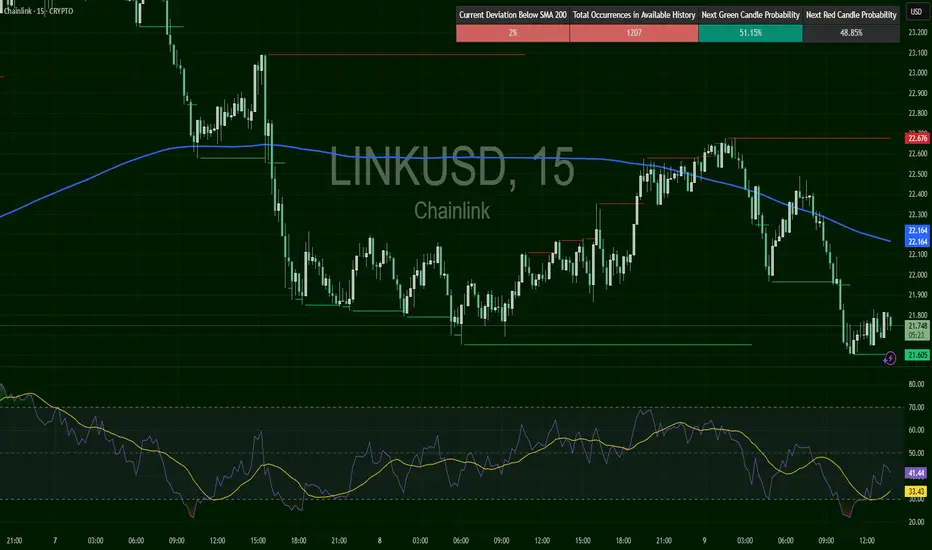This screenshot has width=932, height=550.
Task: Click the current price 21.748 countdown label
Action: [x=917, y=330]
